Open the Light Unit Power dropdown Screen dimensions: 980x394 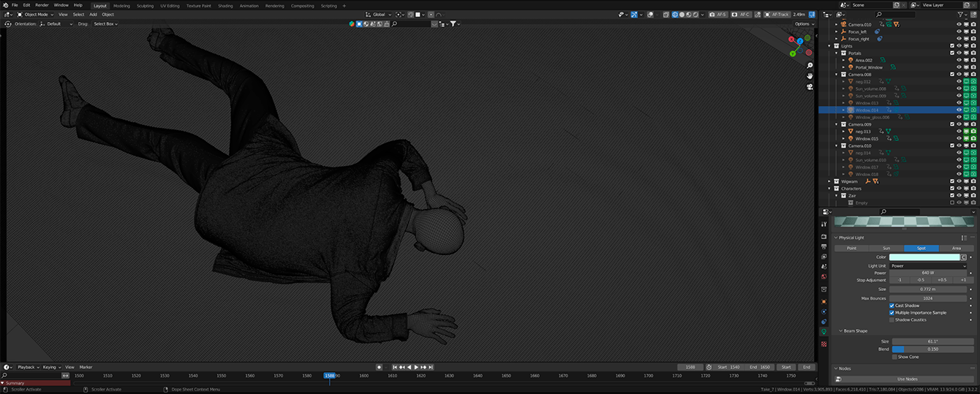point(928,266)
